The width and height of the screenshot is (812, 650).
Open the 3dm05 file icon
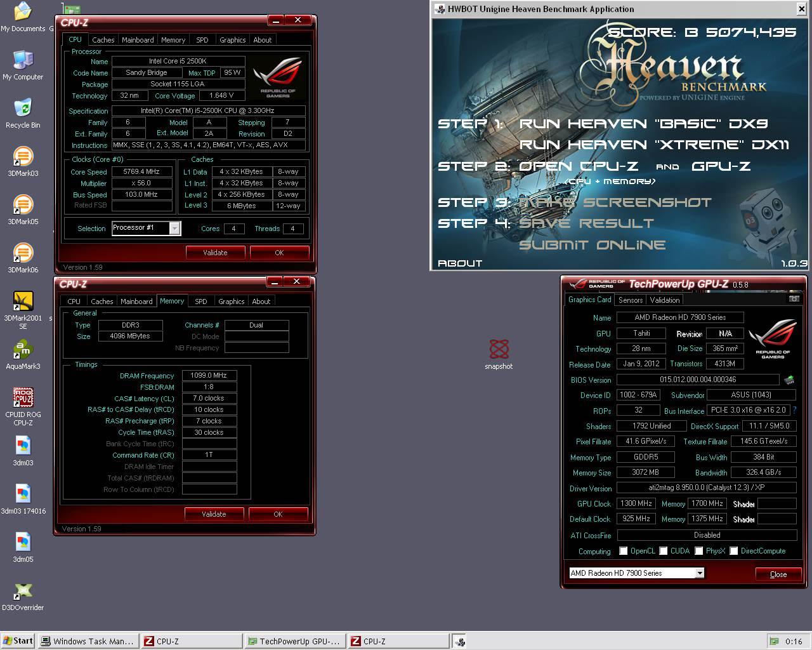23,547
